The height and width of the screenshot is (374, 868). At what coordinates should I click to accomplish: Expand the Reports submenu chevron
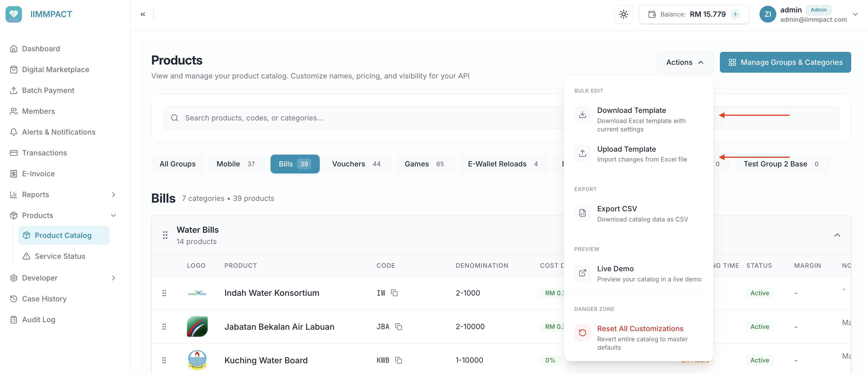(113, 195)
